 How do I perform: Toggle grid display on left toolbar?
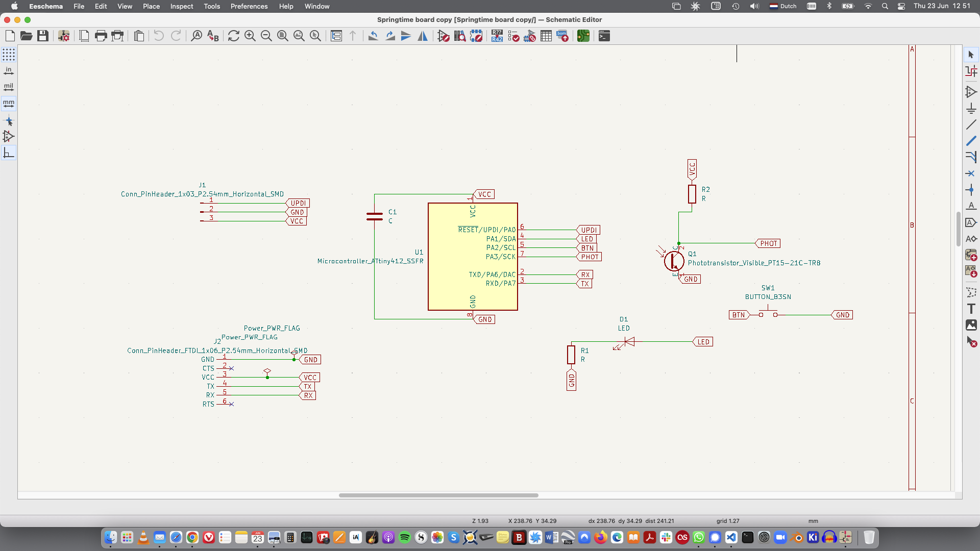coord(9,54)
